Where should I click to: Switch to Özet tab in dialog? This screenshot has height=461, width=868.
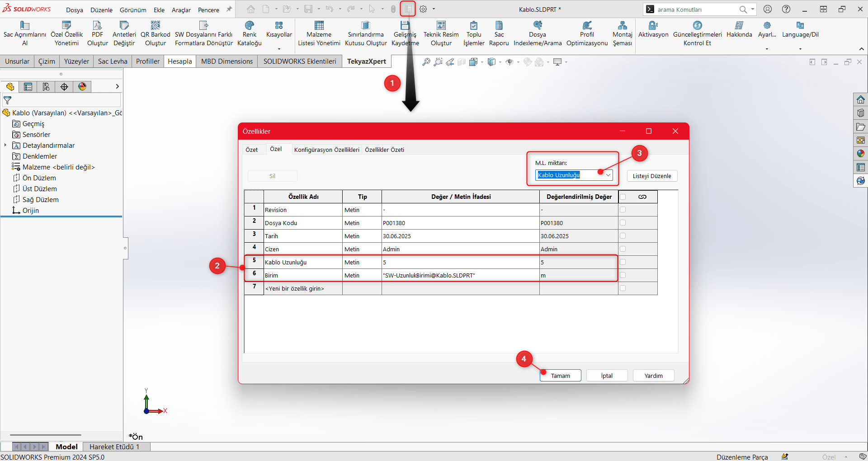[x=251, y=150]
